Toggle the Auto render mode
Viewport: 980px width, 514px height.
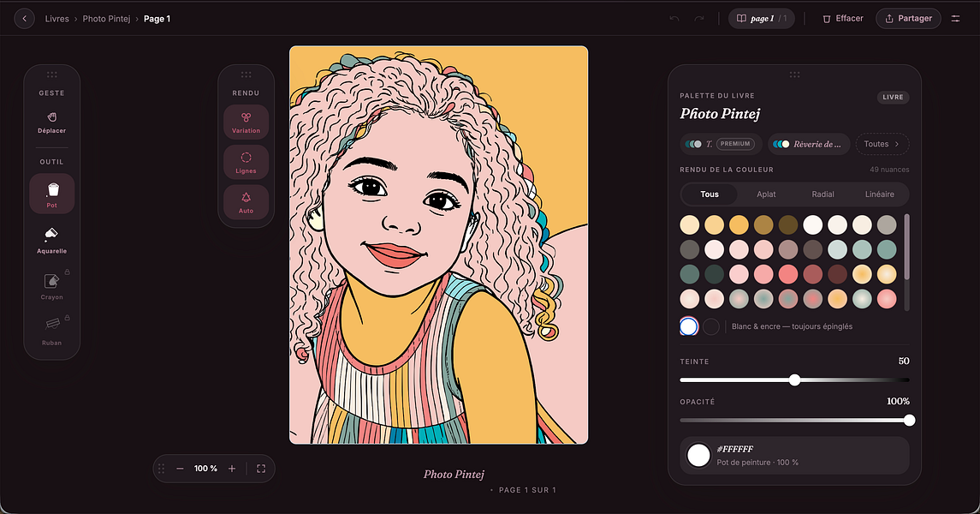pyautogui.click(x=246, y=202)
